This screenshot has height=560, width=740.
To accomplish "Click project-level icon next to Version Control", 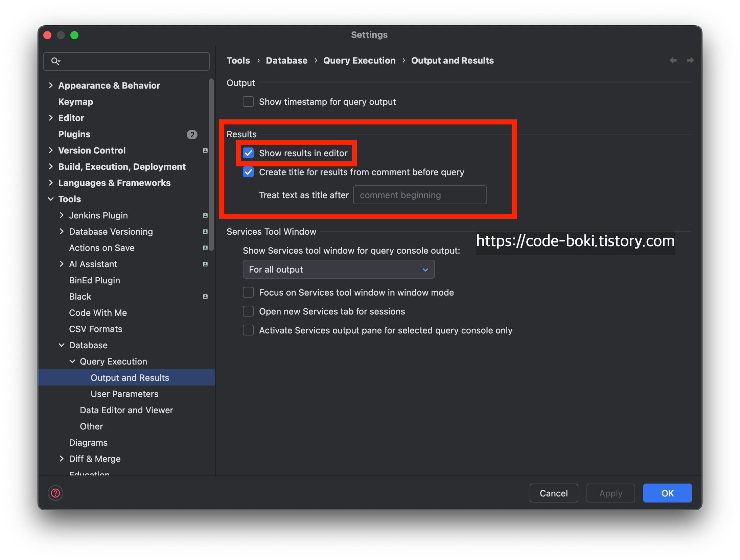I will [x=205, y=150].
